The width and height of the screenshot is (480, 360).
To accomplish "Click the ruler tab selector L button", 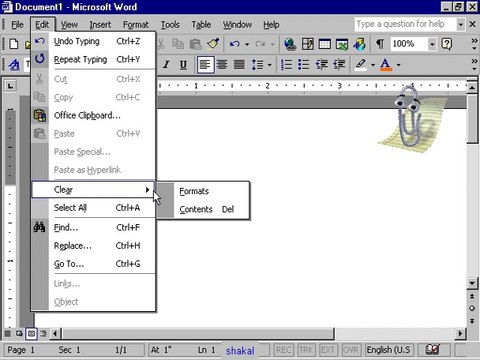I will pyautogui.click(x=10, y=86).
